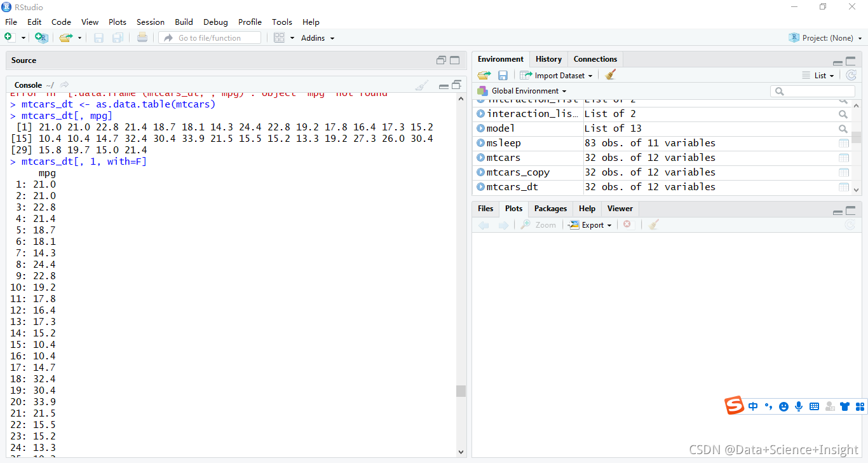Save the current document
868x463 pixels.
[98, 38]
